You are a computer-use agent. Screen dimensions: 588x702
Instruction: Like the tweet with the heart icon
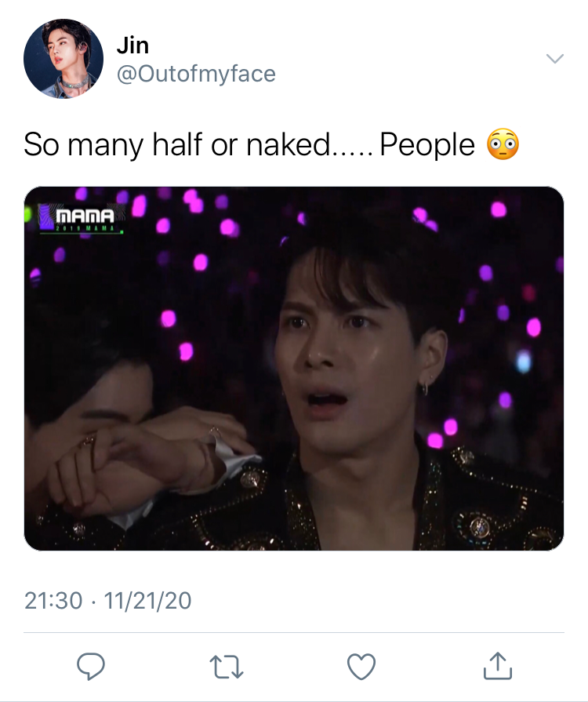[x=361, y=667]
